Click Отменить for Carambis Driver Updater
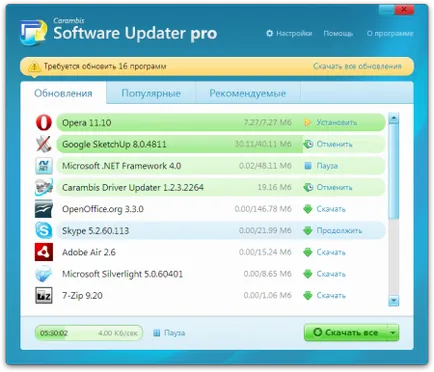 (334, 187)
